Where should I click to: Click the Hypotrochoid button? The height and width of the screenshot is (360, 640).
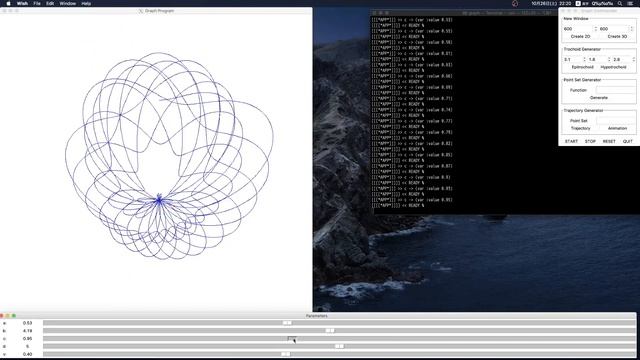coord(613,67)
